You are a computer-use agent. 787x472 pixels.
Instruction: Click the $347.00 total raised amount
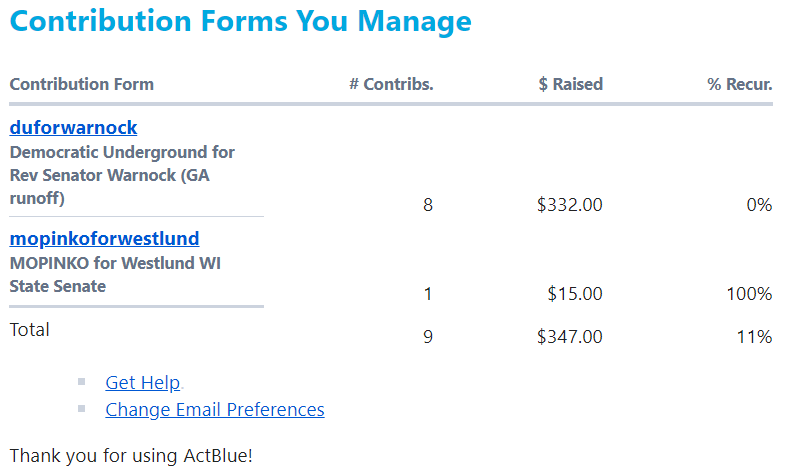coord(570,337)
